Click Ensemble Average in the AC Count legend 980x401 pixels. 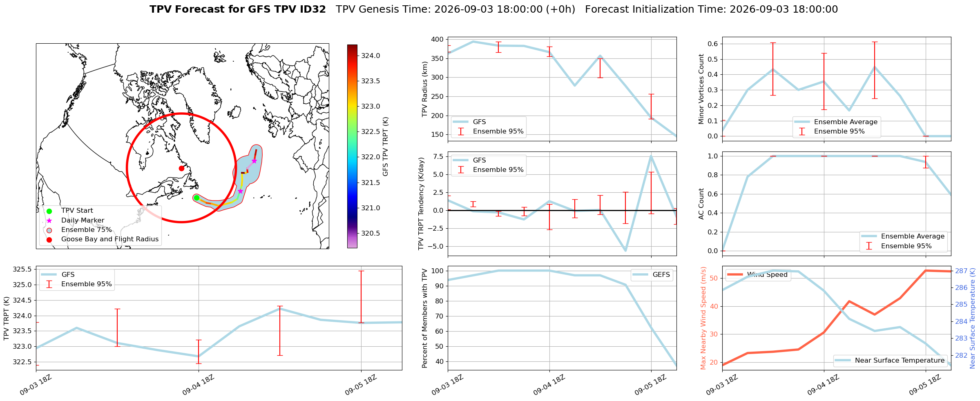913,236
